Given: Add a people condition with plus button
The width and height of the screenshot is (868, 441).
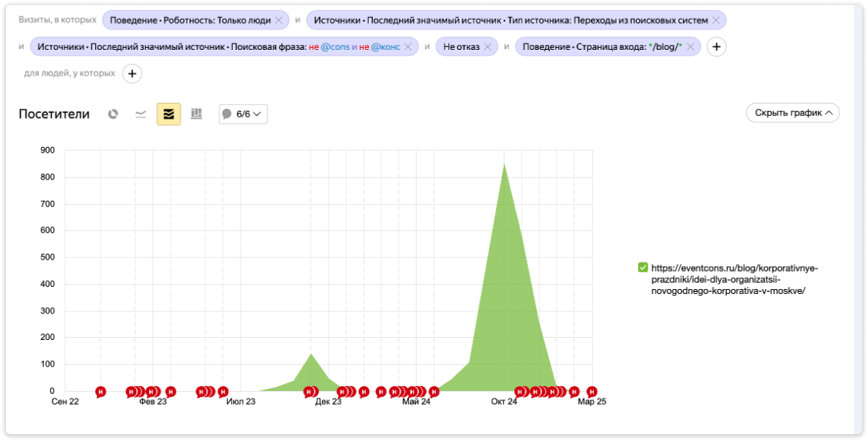Looking at the screenshot, I should click(132, 73).
